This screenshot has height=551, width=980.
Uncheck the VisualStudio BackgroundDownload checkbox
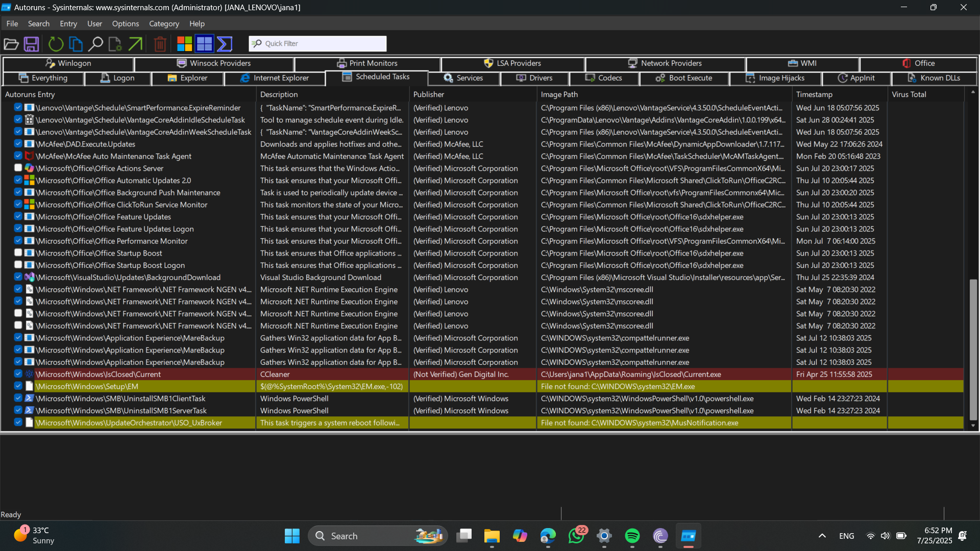coord(18,277)
